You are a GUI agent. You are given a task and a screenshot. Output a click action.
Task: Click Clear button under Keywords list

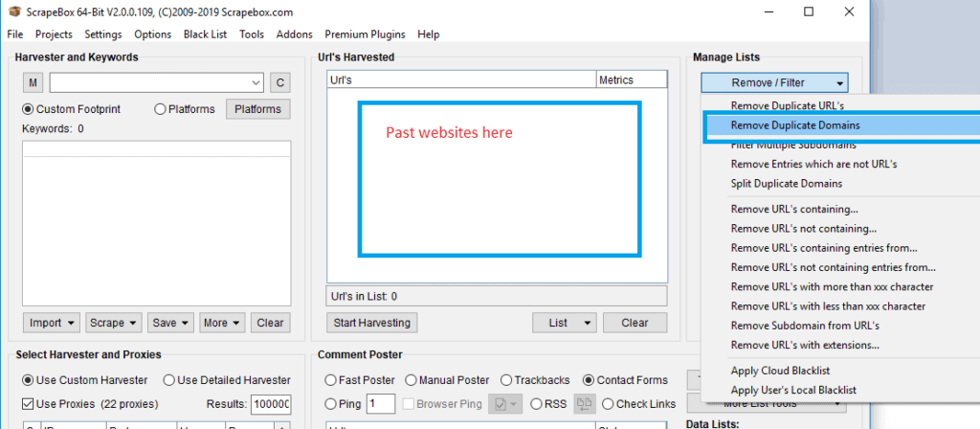click(270, 323)
